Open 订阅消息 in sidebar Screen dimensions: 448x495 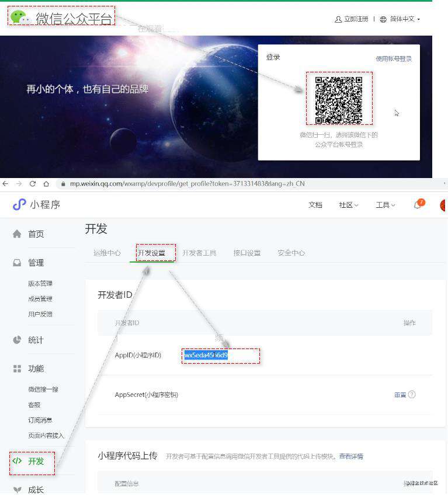point(40,420)
